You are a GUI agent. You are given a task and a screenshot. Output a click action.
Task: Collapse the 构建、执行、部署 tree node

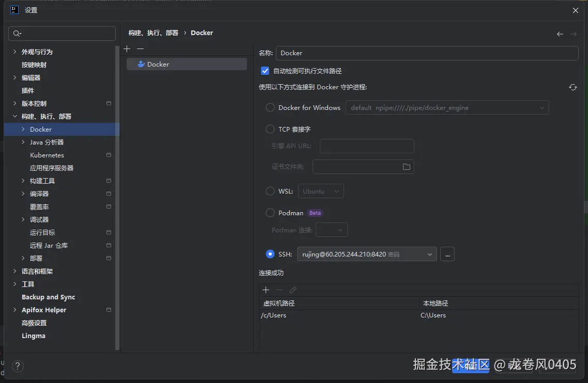point(14,117)
